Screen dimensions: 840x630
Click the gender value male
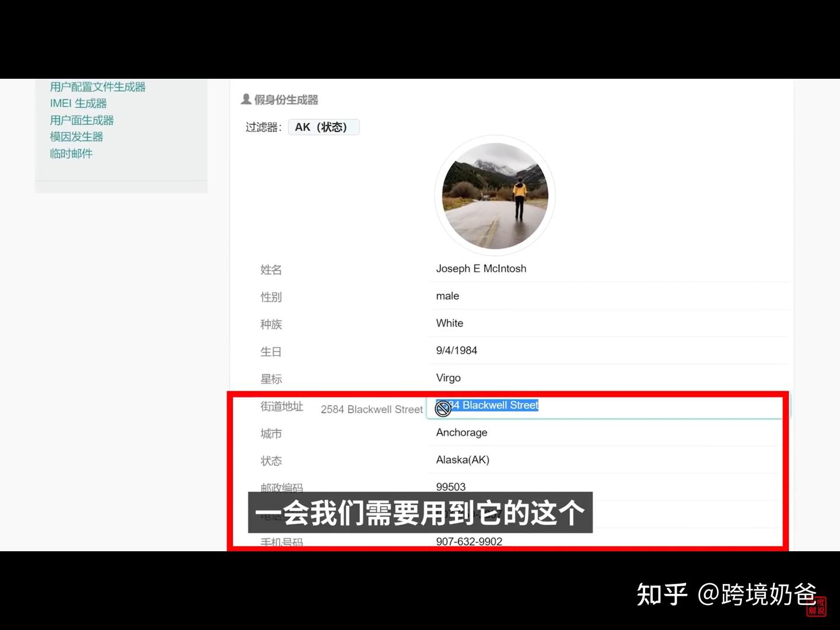tap(447, 296)
